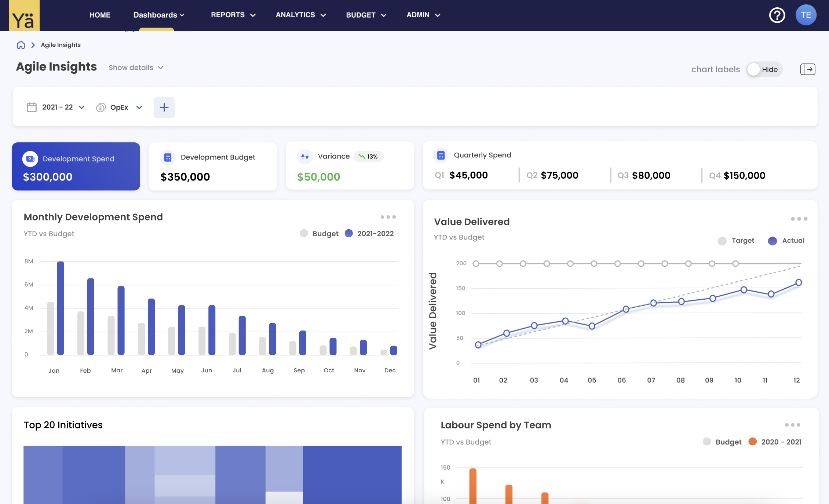Toggle Actual legend in Value Delivered
Screen dimensions: 829x504
coord(786,241)
